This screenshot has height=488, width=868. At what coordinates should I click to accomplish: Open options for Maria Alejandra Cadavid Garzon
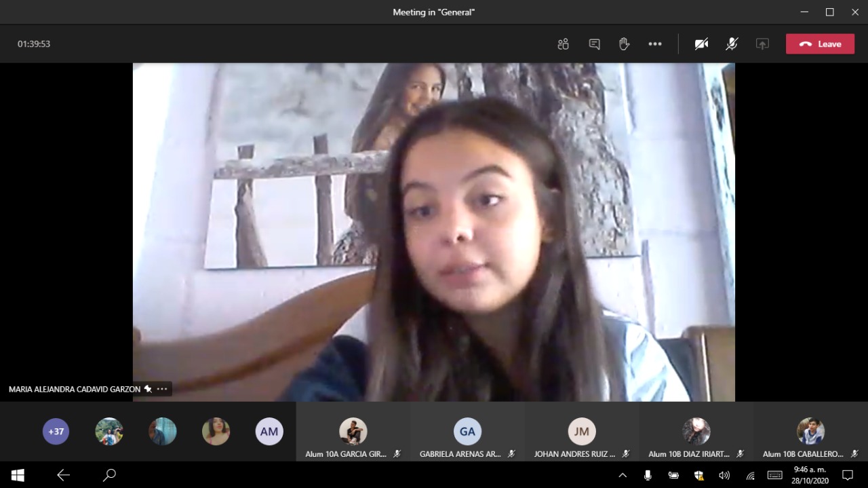point(162,389)
